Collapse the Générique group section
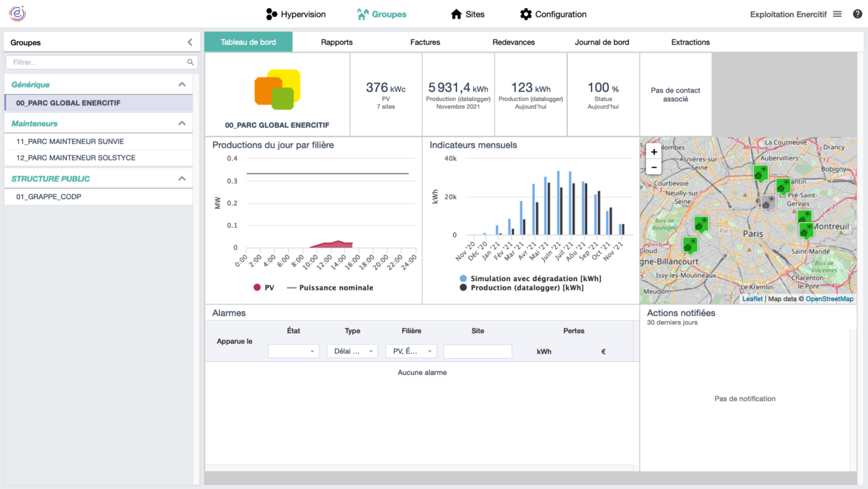This screenshot has height=489, width=868. [x=182, y=84]
